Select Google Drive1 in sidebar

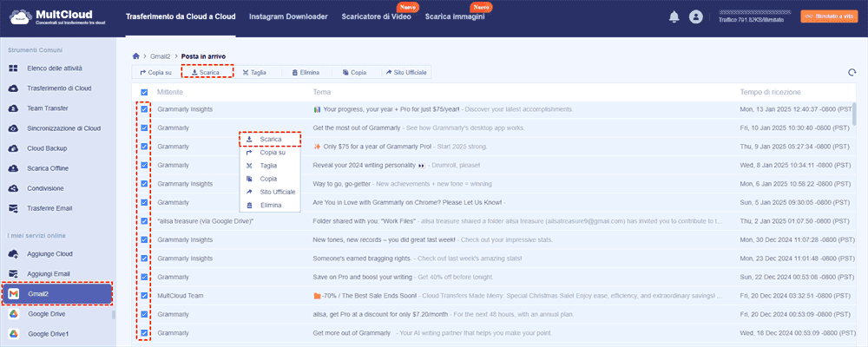(x=49, y=334)
